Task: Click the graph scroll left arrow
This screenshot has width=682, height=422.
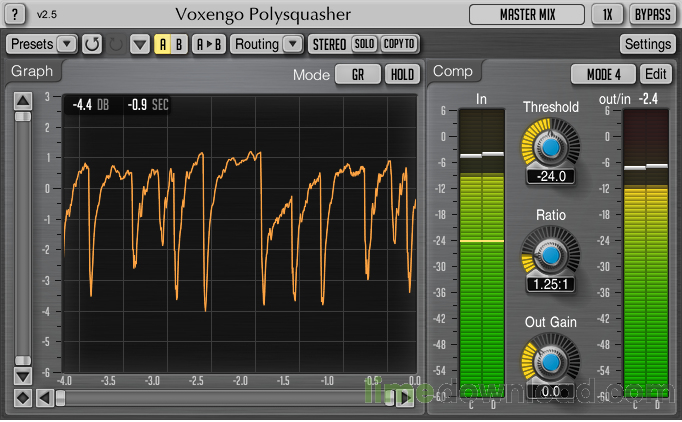Action: click(45, 398)
